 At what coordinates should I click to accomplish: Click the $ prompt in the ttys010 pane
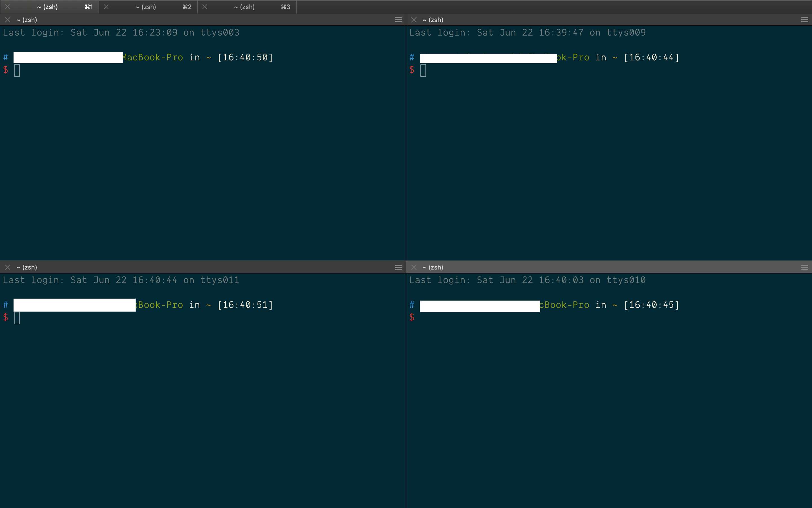[x=412, y=317]
